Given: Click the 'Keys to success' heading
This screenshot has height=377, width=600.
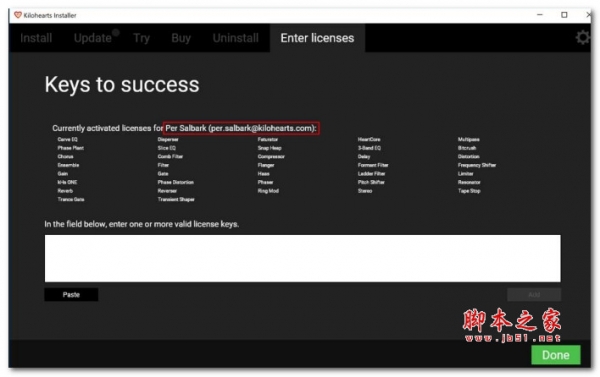Looking at the screenshot, I should point(122,85).
